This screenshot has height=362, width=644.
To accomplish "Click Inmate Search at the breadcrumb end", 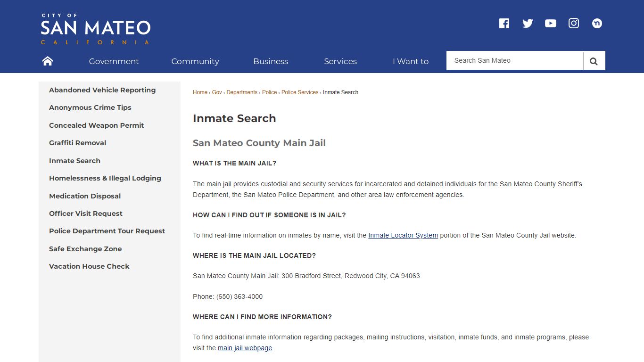I will coord(340,92).
